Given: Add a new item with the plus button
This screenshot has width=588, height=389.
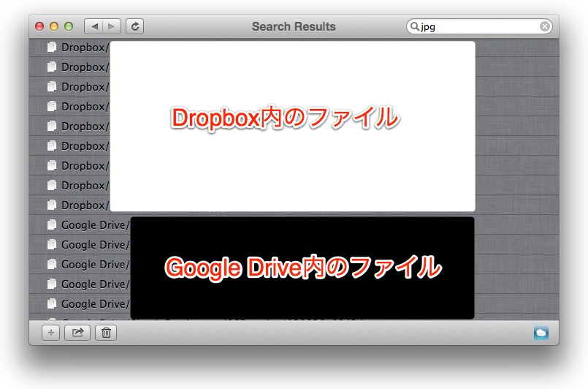Looking at the screenshot, I should [51, 333].
